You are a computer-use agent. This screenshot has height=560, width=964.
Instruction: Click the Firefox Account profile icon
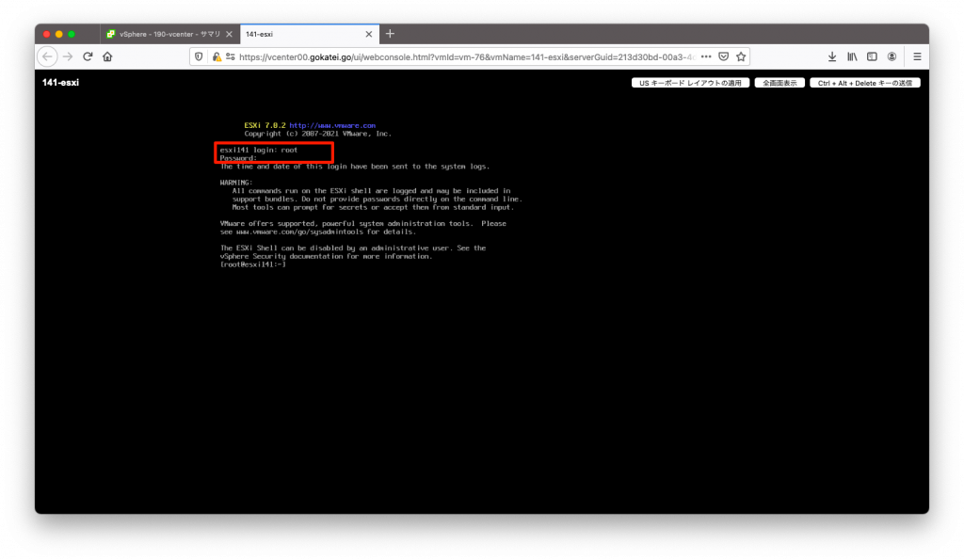894,56
